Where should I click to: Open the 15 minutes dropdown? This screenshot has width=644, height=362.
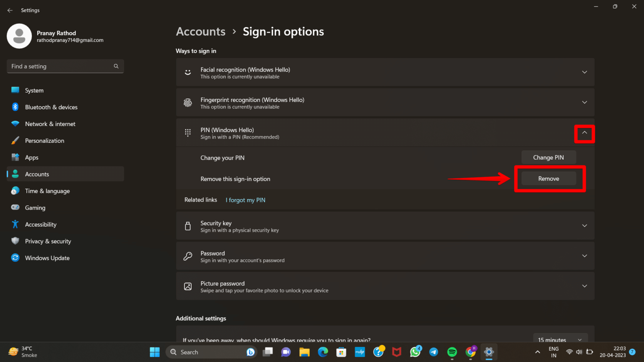coord(561,339)
